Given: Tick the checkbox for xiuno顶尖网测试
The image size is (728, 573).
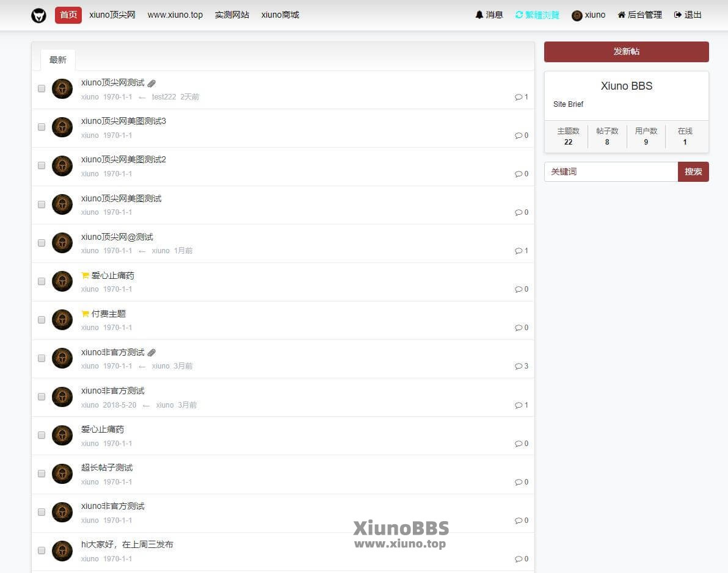Looking at the screenshot, I should [42, 88].
